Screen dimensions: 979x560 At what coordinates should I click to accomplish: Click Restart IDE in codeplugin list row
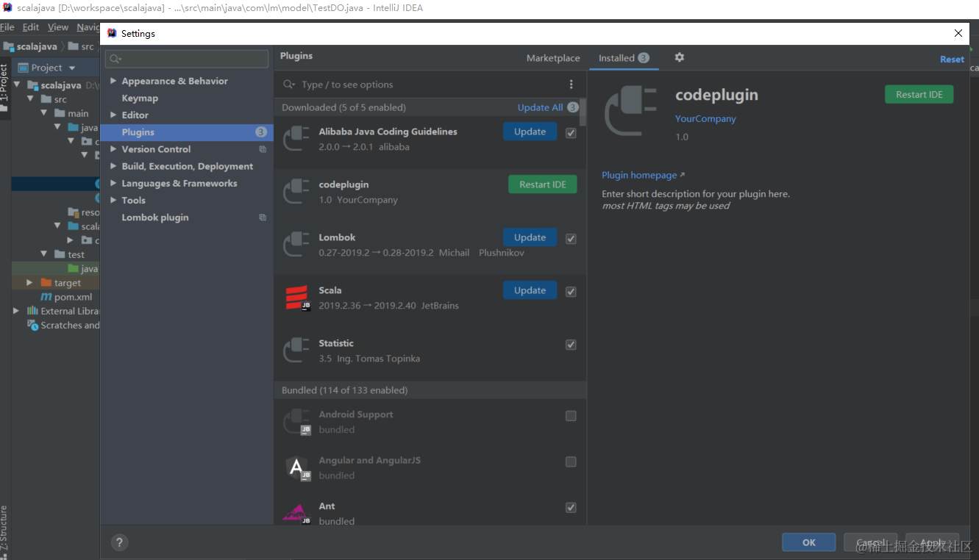pyautogui.click(x=543, y=184)
